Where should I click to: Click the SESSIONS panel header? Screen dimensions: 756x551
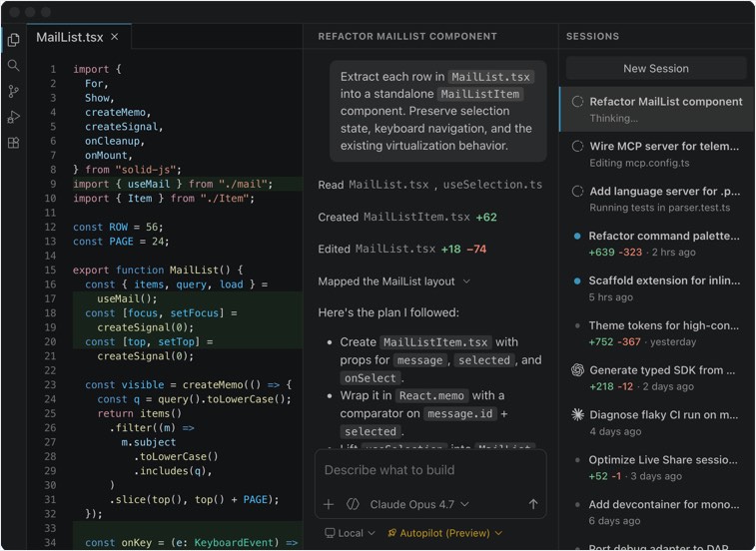click(x=592, y=36)
